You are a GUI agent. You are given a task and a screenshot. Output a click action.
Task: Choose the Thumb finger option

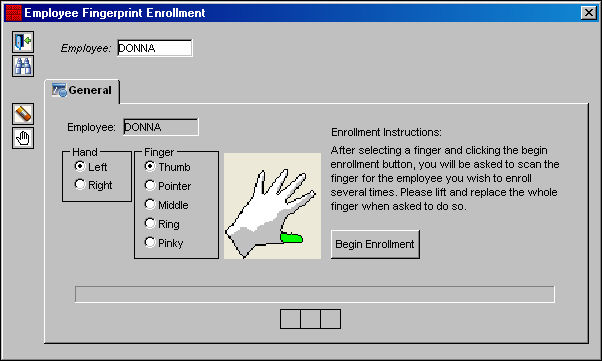[x=150, y=166]
